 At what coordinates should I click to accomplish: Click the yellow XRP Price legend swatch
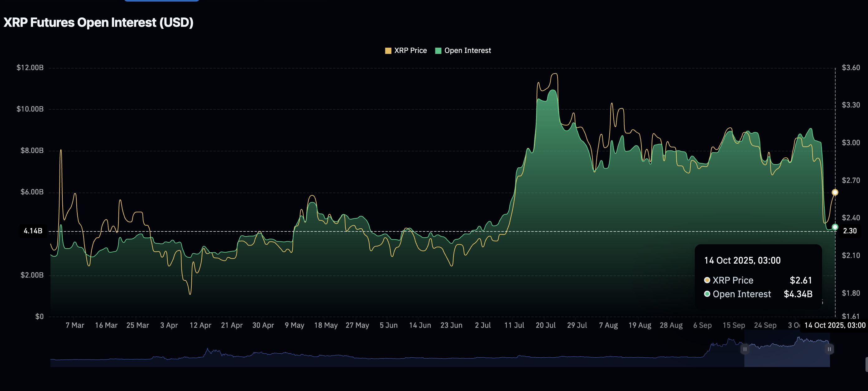(388, 51)
